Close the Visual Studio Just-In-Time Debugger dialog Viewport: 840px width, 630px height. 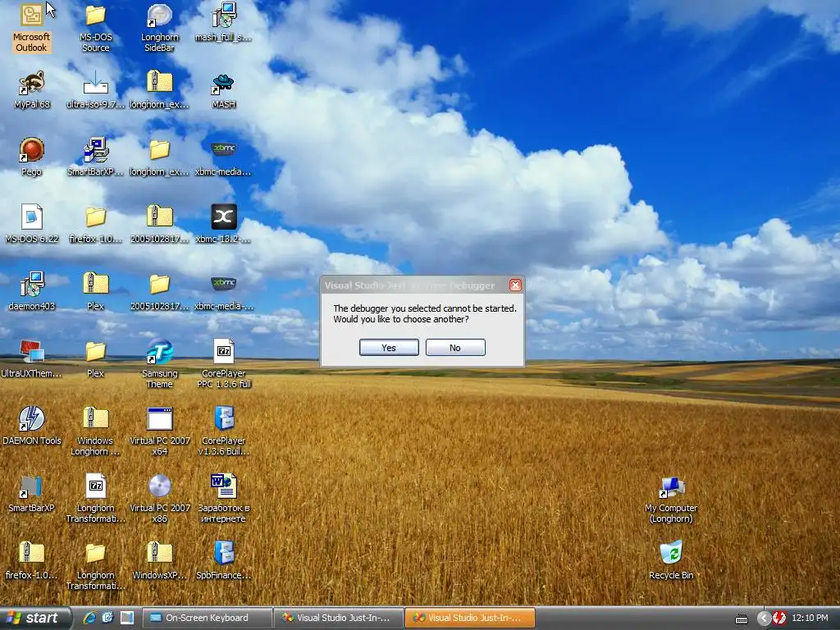[x=515, y=285]
